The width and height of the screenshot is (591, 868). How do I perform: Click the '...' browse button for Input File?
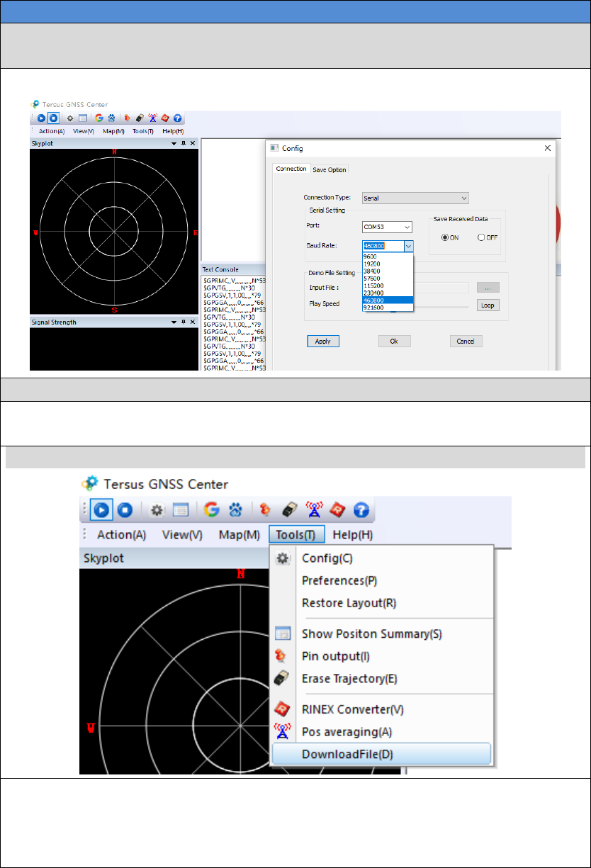click(x=488, y=287)
